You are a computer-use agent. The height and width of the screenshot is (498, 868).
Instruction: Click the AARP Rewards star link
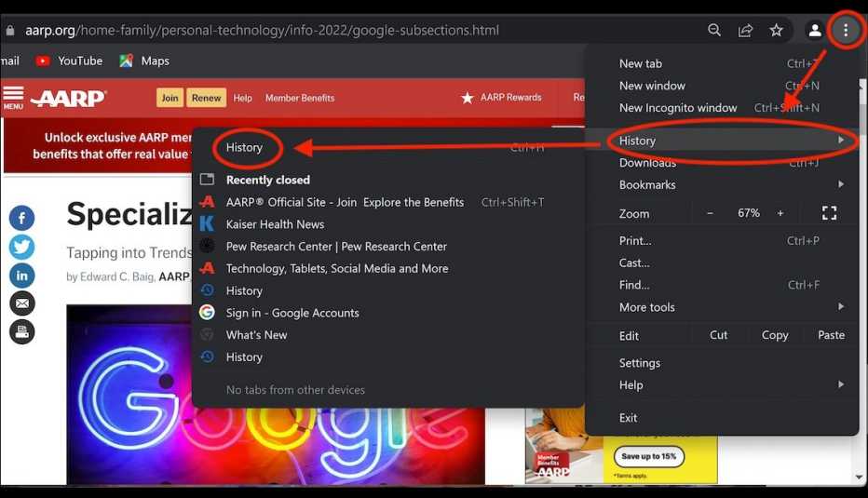tap(501, 98)
